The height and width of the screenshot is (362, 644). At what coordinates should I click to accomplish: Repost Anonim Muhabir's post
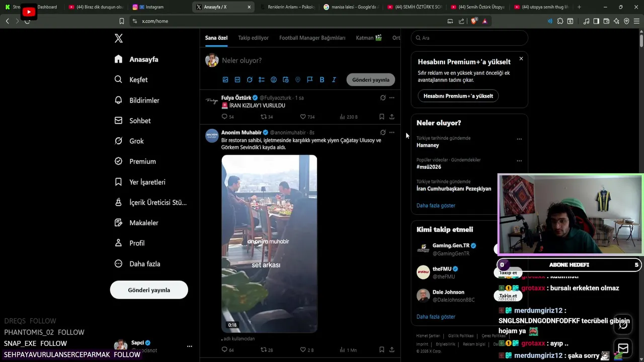[x=264, y=349]
